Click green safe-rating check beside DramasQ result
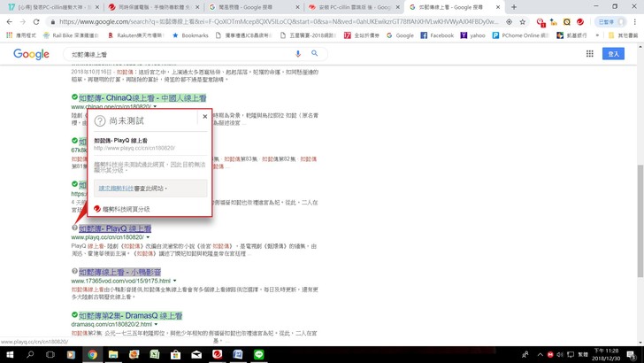The width and height of the screenshot is (644, 363). [x=74, y=314]
